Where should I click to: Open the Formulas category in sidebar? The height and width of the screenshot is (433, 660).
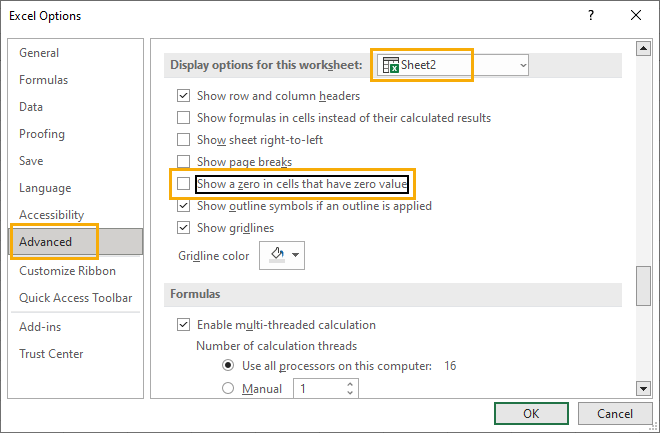click(43, 80)
